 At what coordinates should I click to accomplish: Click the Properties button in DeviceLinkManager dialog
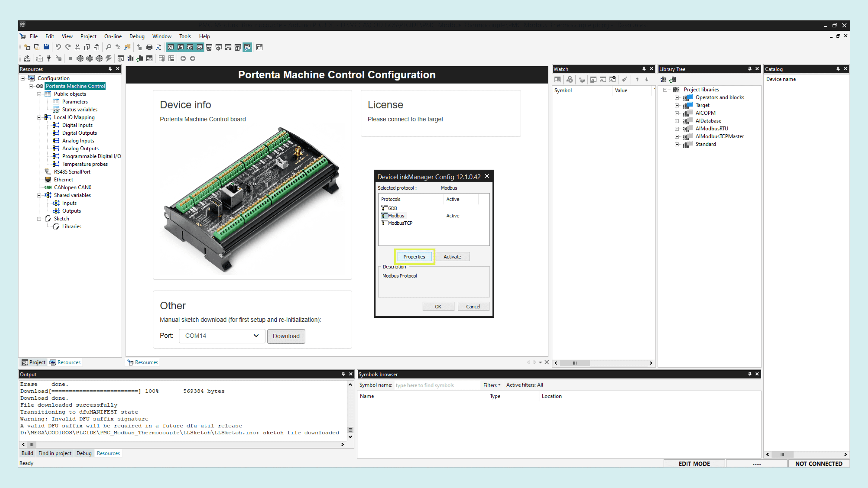click(414, 257)
